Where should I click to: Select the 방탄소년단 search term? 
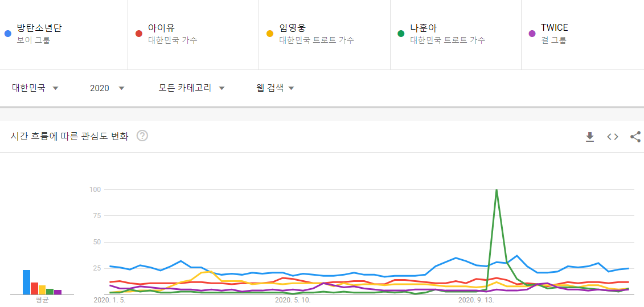click(x=39, y=28)
